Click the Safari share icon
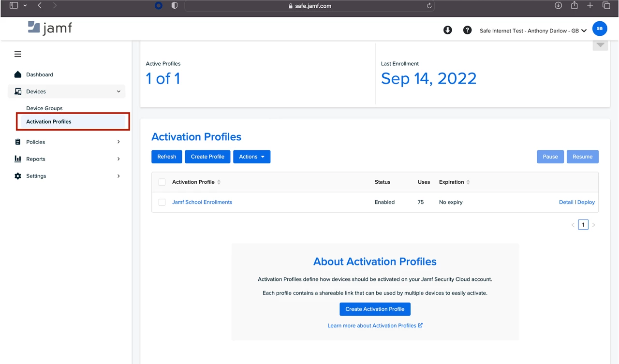This screenshot has height=364, width=619. pos(574,5)
